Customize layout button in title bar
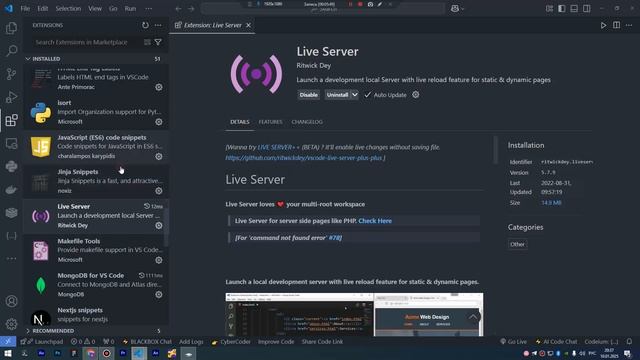 549,9
